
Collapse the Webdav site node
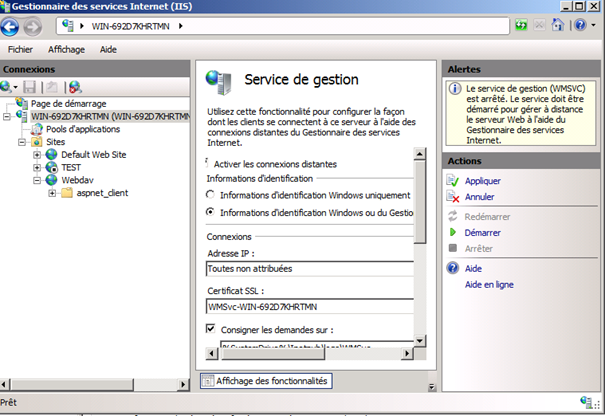click(37, 181)
